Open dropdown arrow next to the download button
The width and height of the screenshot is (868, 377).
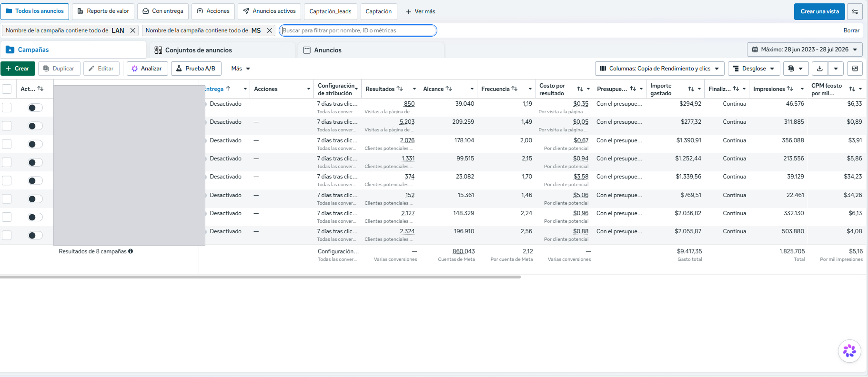coord(836,69)
